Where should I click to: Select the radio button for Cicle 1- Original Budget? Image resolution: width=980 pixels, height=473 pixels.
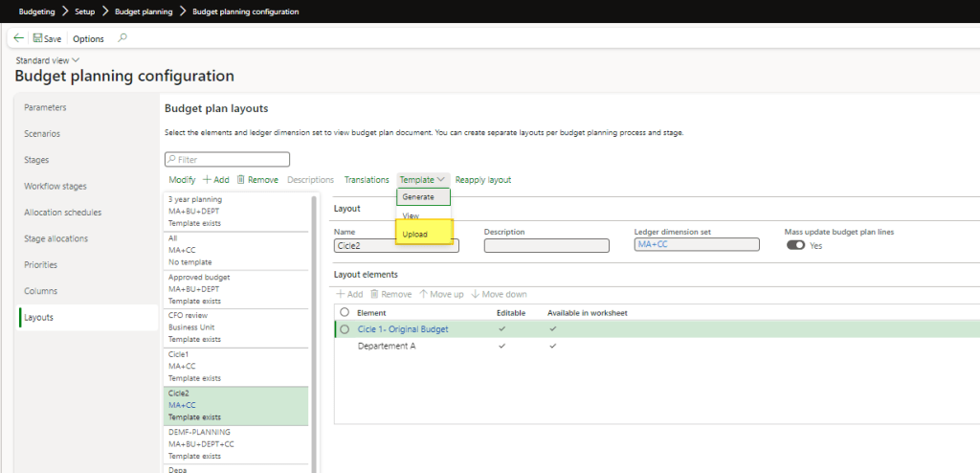(345, 329)
